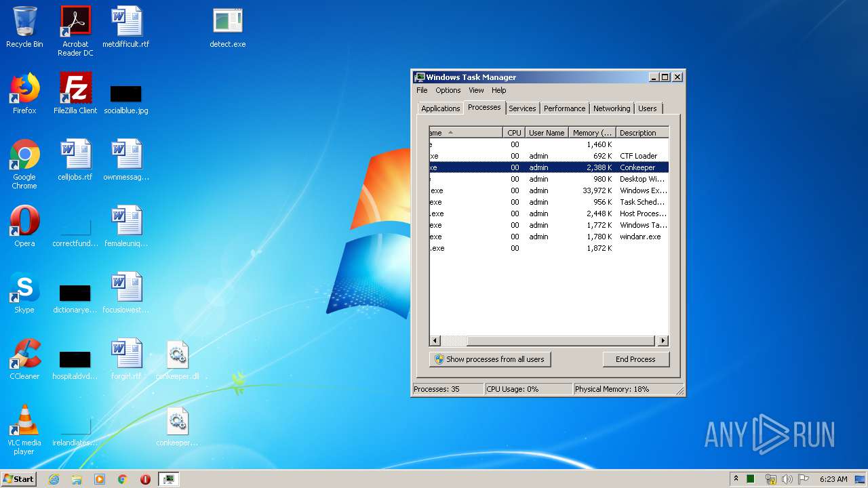The width and height of the screenshot is (868, 488).
Task: Select the Task Sched... process row
Action: (x=549, y=202)
